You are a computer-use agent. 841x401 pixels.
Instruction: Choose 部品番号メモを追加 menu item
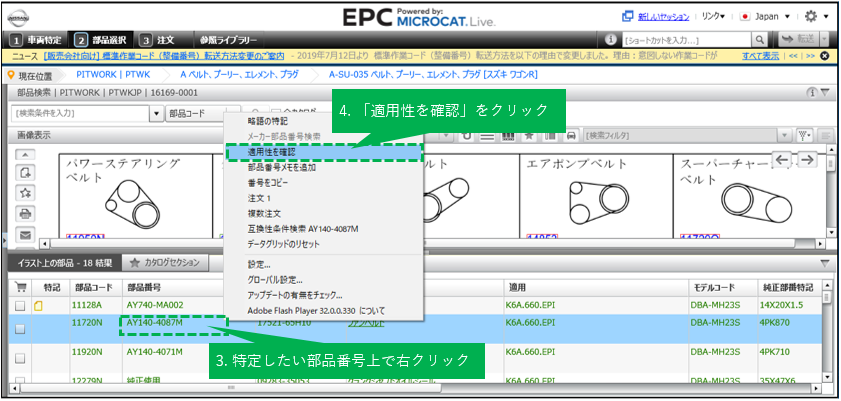[282, 167]
